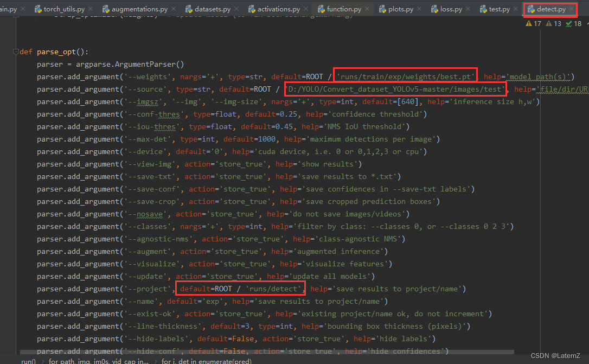Image resolution: width=589 pixels, height=364 pixels.
Task: Click the '--augment' argument string
Action: [x=148, y=251]
